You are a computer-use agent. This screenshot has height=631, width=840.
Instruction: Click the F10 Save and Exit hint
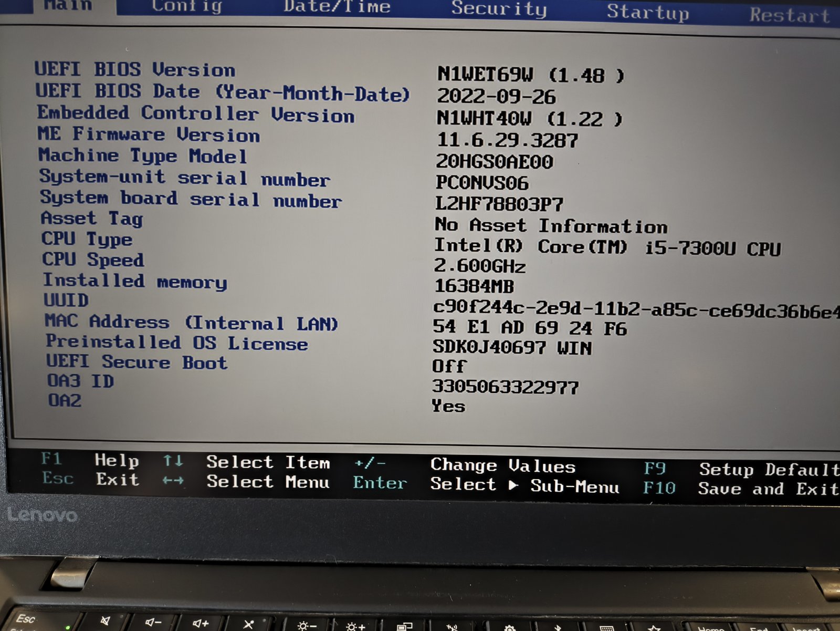pos(741,489)
